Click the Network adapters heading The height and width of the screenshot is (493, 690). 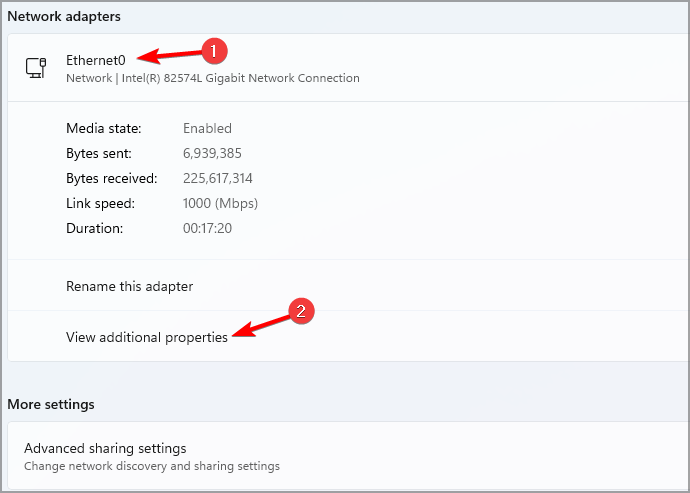pyautogui.click(x=64, y=16)
